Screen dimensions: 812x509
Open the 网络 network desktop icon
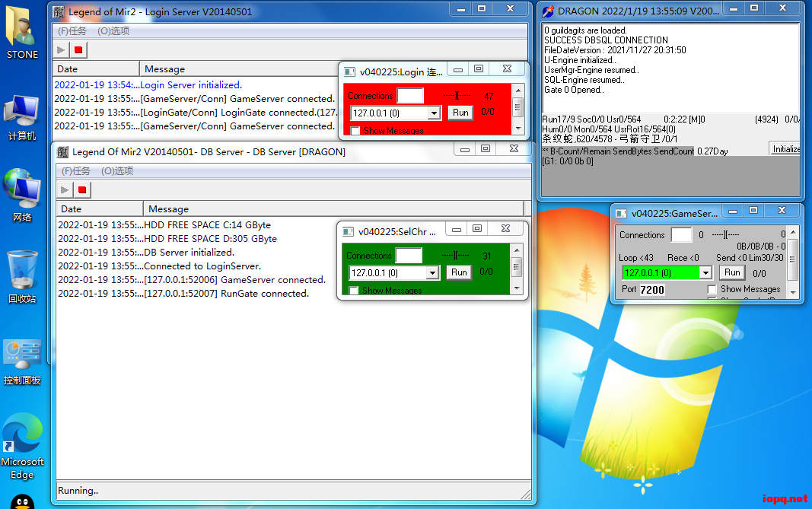point(22,195)
